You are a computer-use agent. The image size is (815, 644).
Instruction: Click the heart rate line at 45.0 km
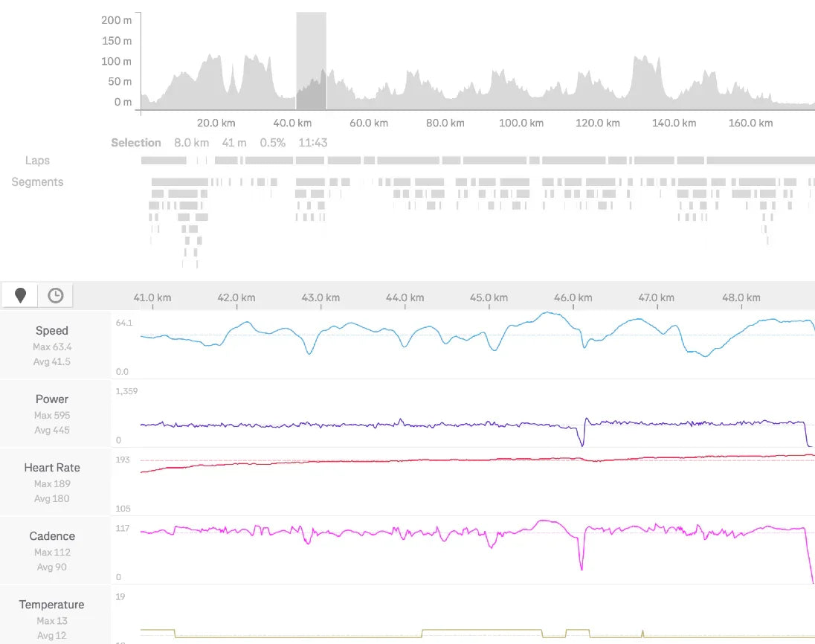pyautogui.click(x=490, y=460)
